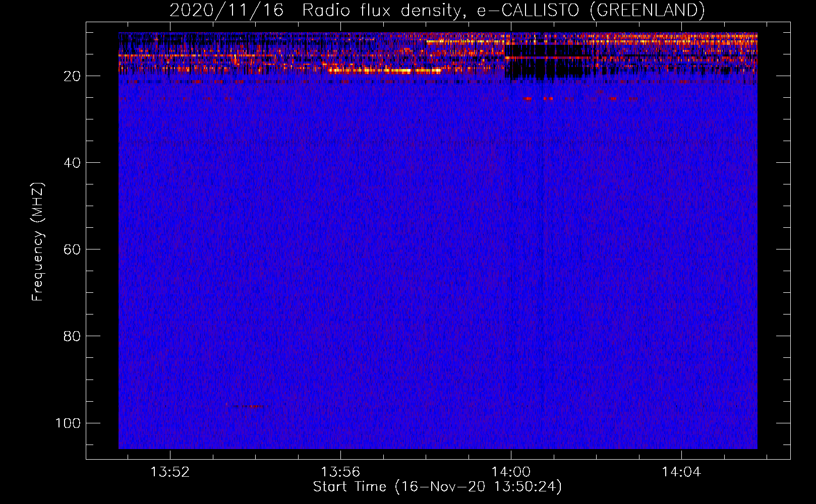This screenshot has height=504, width=816.
Task: Click the '40' frequency tick label
Action: pyautogui.click(x=72, y=163)
